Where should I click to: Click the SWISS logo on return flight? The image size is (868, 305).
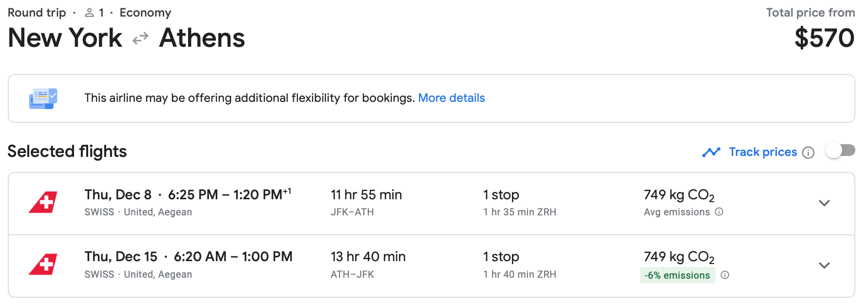(x=43, y=265)
